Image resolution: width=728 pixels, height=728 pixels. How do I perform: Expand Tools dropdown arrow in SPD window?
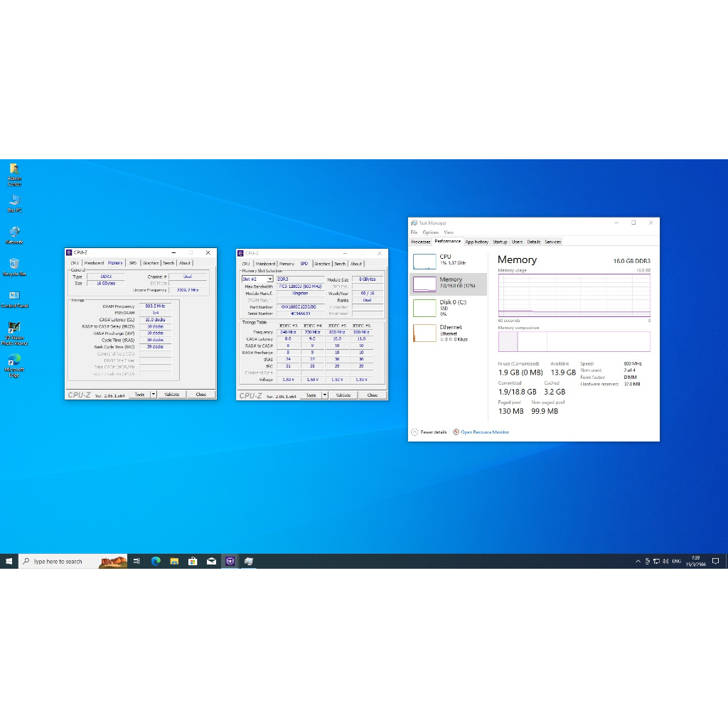pyautogui.click(x=325, y=395)
